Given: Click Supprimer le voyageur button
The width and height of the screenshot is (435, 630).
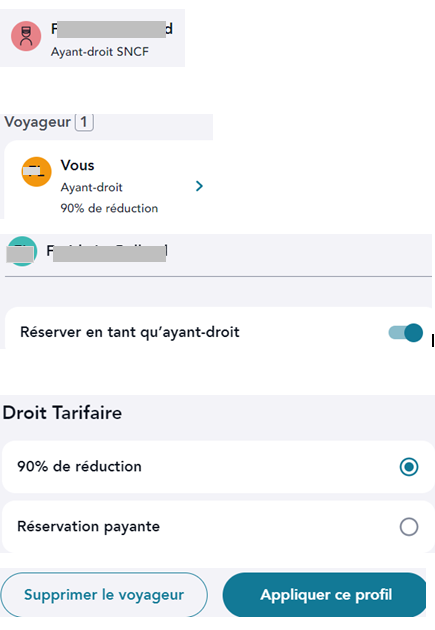Looking at the screenshot, I should pos(104,595).
